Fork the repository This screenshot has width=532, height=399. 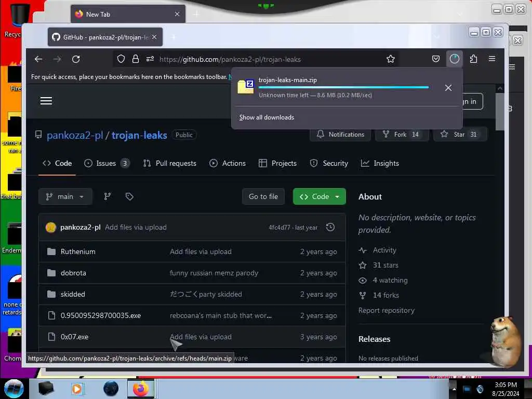click(x=402, y=135)
